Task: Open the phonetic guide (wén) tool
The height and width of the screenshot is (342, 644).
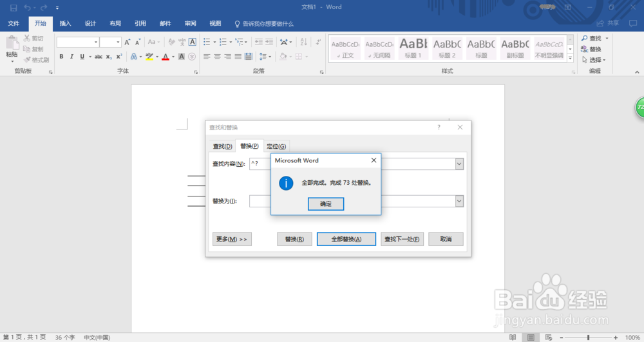Action: 182,42
